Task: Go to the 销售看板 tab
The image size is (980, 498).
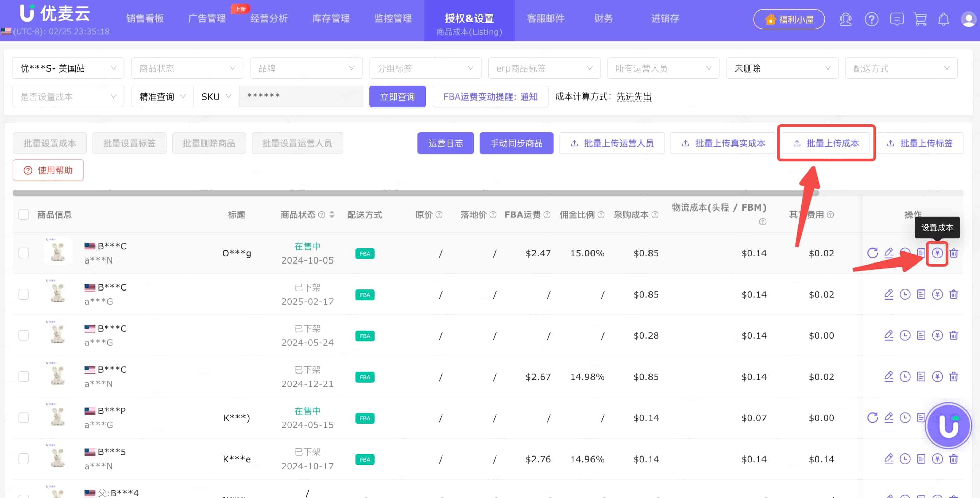Action: 145,18
